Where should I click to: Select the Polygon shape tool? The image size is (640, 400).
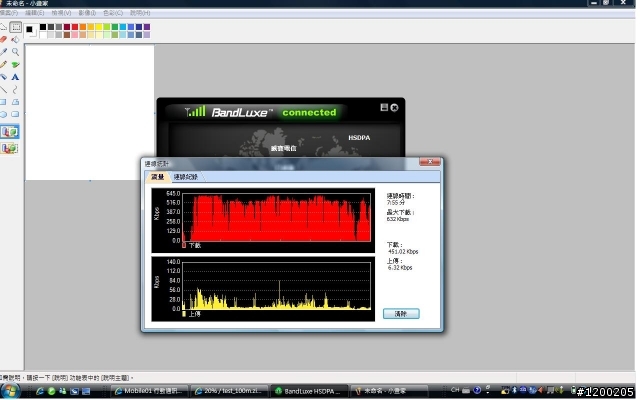(16, 102)
